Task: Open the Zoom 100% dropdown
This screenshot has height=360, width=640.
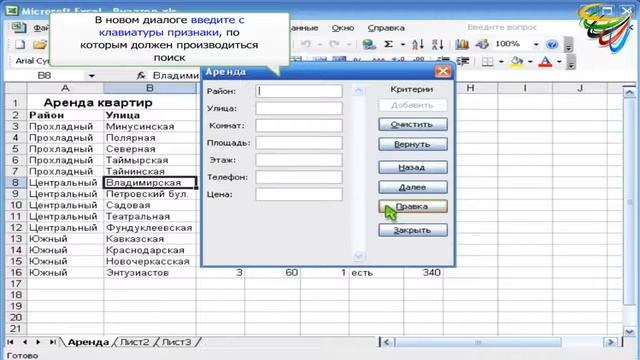Action: (536, 44)
